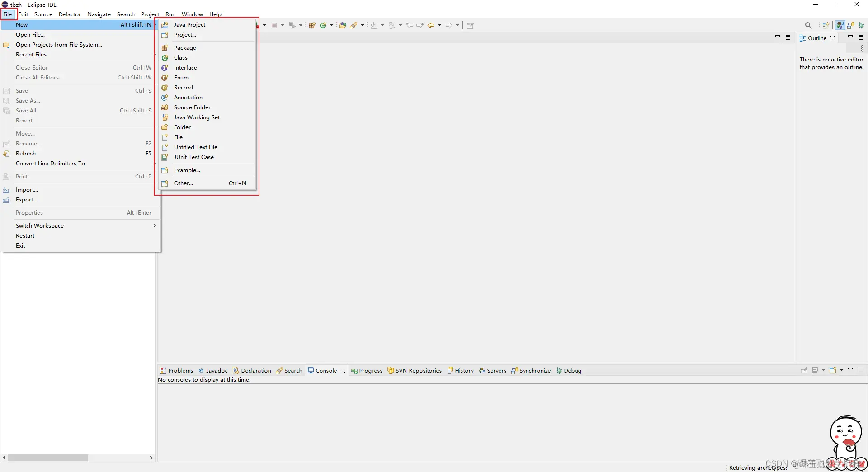Select Other... in the New submenu
The height and width of the screenshot is (472, 868).
point(207,183)
